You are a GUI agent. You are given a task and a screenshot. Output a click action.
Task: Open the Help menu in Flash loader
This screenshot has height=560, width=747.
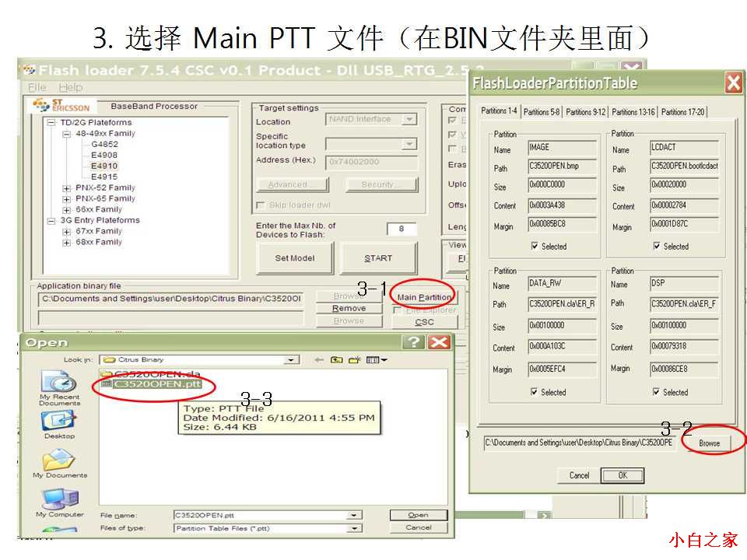click(x=71, y=87)
